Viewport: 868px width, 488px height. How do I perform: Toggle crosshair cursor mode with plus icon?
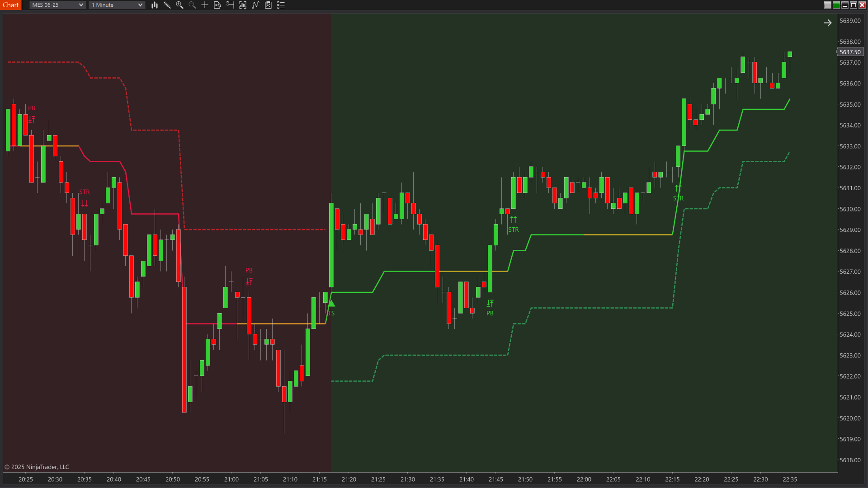(x=204, y=5)
